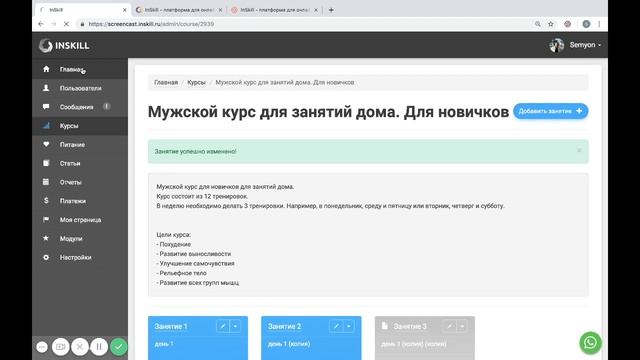Click the browser back arrow

(x=41, y=24)
